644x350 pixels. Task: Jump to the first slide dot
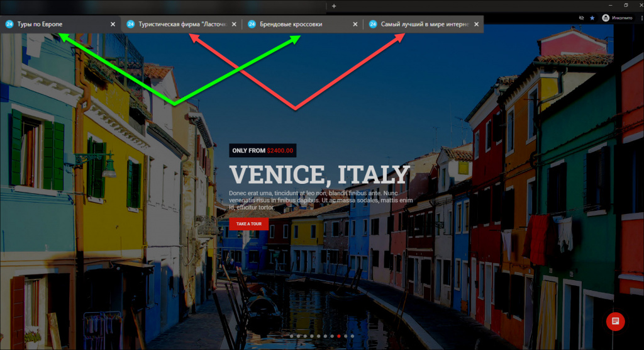tap(292, 336)
